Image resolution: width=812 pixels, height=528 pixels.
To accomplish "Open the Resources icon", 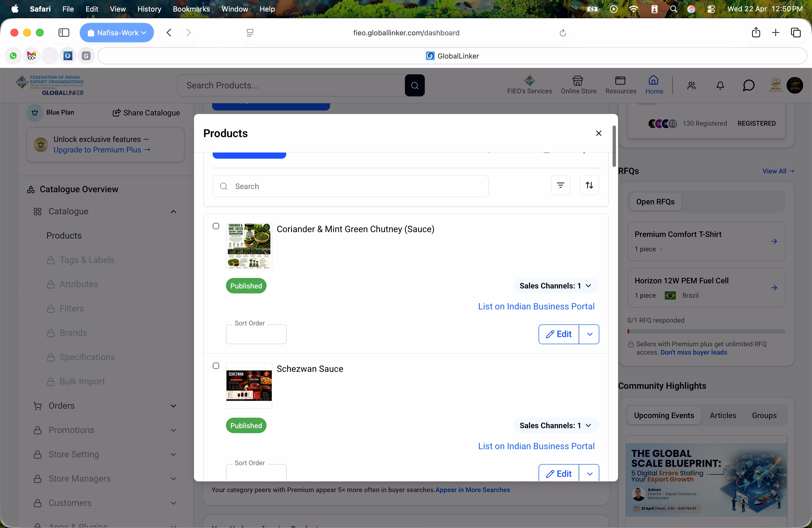I will point(621,85).
